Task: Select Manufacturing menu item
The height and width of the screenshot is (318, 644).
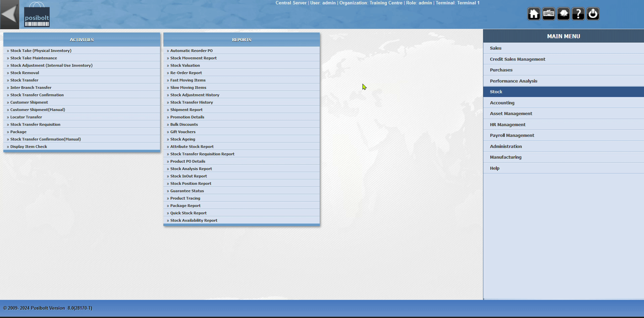Action: [563, 157]
